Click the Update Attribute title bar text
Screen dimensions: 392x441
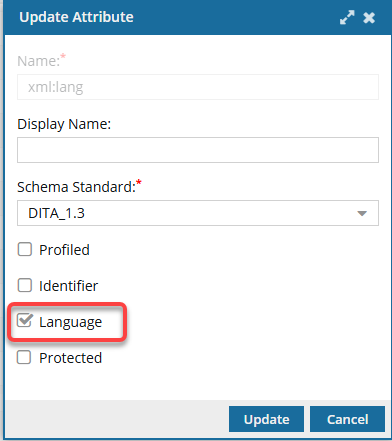point(76,17)
